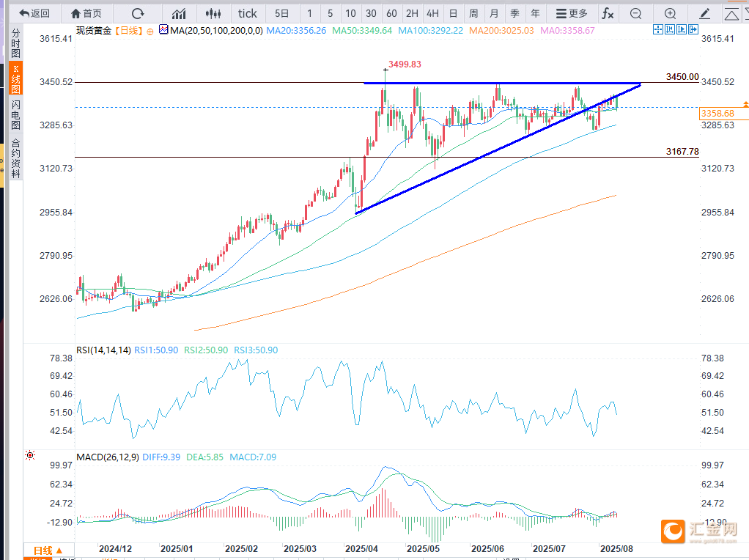Select the 1 minute period
The width and height of the screenshot is (749, 560).
[x=309, y=13]
